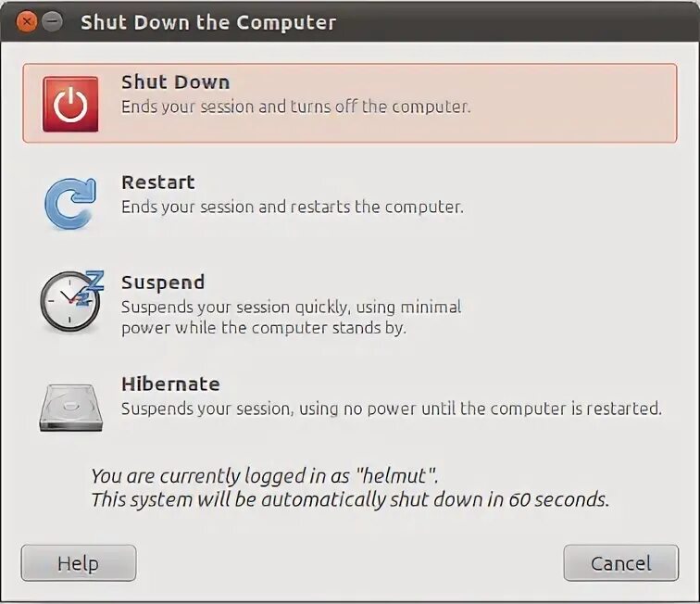The image size is (700, 604).
Task: Click the red power Shut Down icon
Action: point(70,104)
